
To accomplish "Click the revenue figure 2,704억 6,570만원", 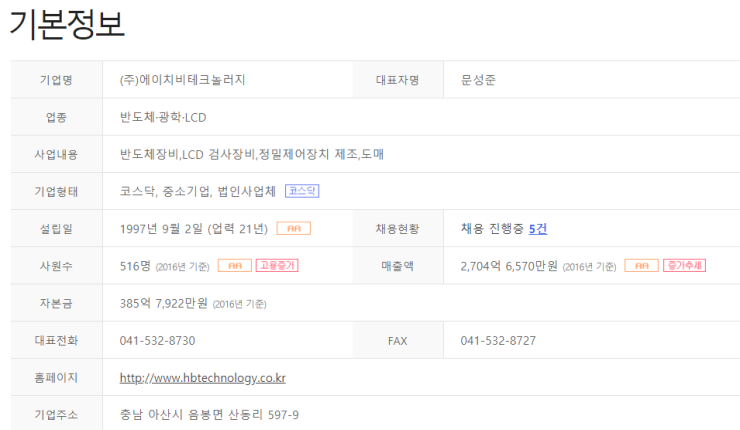I will click(x=509, y=266).
